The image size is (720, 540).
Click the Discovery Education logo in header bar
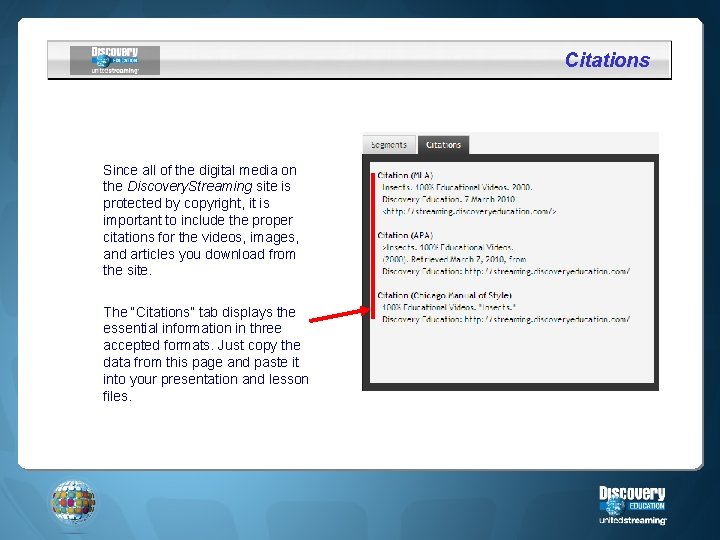click(x=115, y=60)
